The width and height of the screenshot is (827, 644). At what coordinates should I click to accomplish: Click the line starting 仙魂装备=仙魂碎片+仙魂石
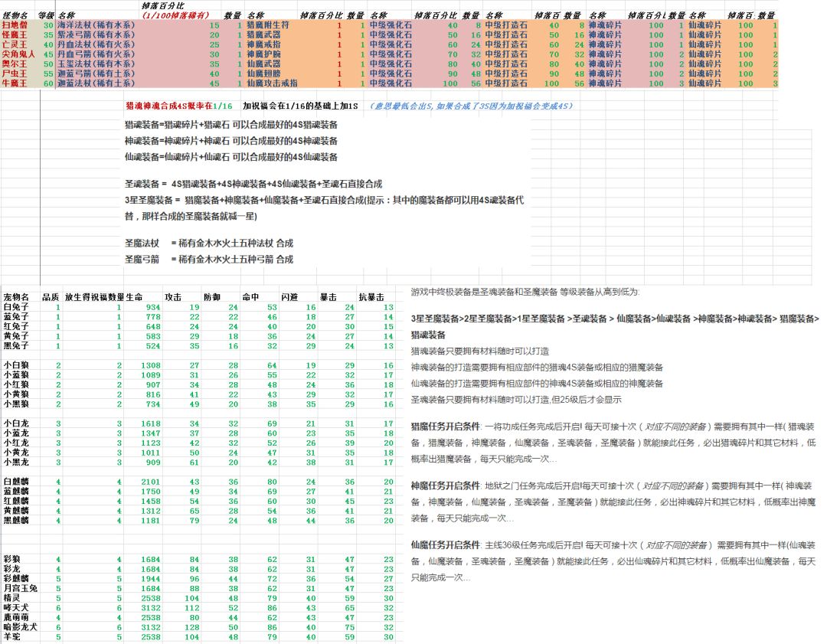(x=231, y=157)
